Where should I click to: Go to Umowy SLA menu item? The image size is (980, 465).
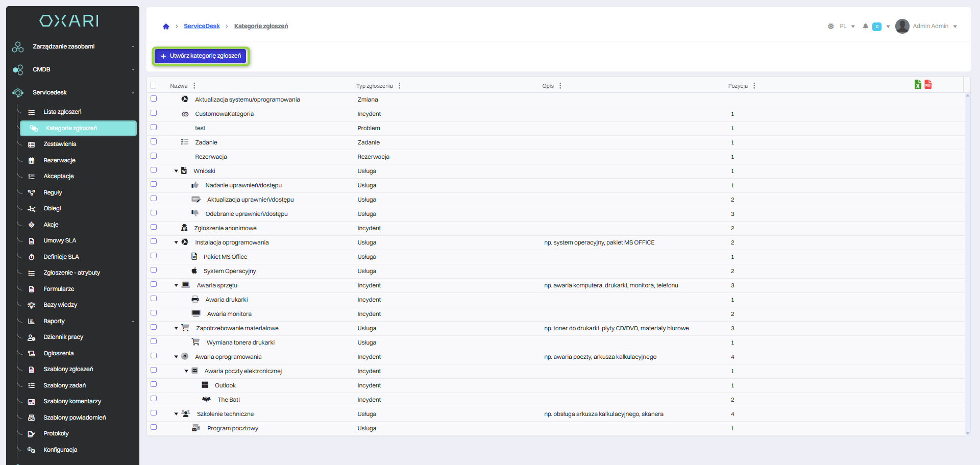[60, 240]
